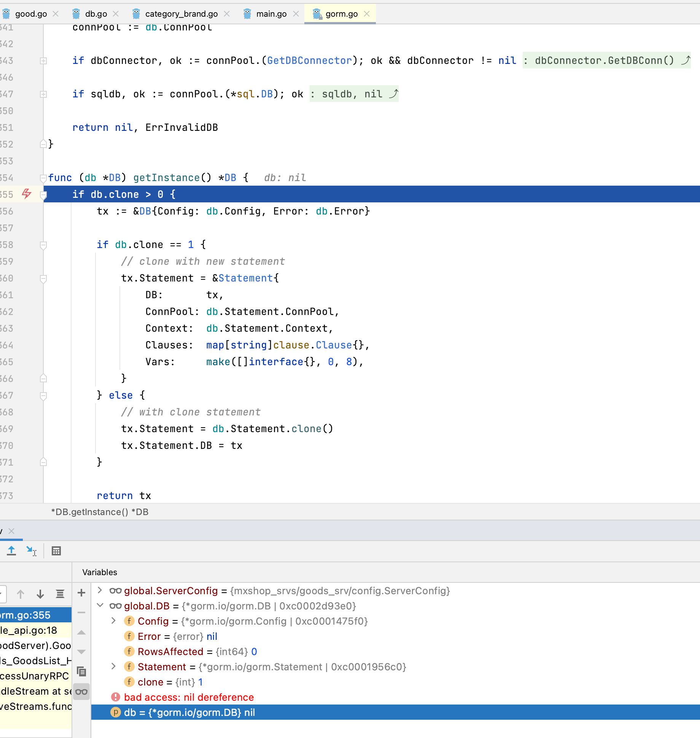
Task: Collapse the Statement literal at line 360
Action: [43, 278]
